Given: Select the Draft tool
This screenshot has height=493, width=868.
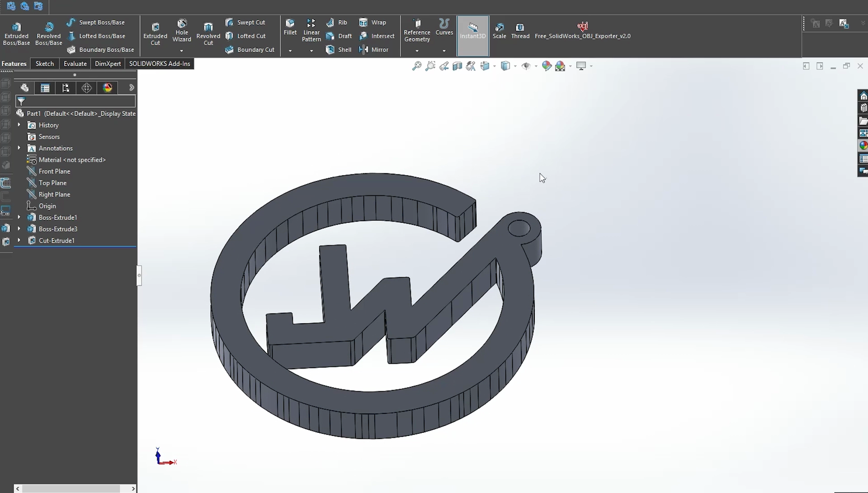Looking at the screenshot, I should 339,36.
